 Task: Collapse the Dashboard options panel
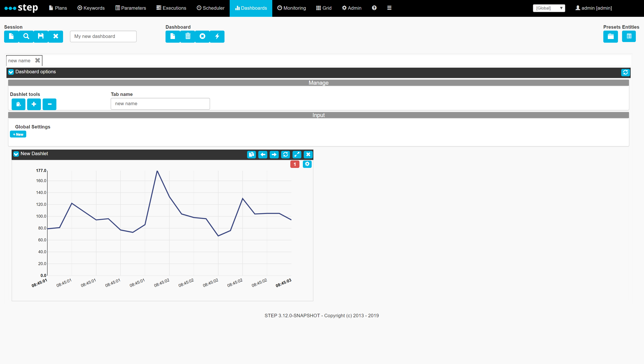[11, 72]
